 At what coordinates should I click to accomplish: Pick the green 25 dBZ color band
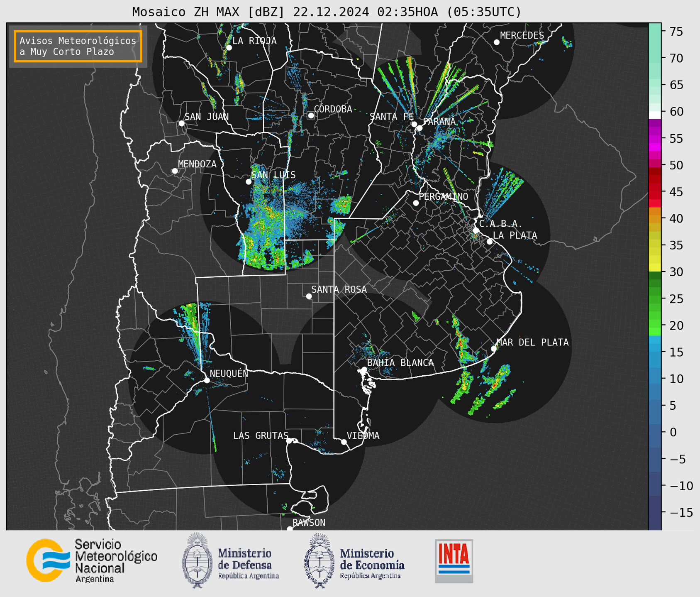point(655,299)
